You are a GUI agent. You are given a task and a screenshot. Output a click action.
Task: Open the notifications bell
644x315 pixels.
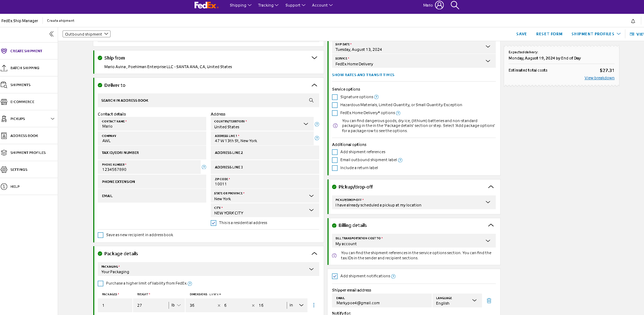pos(633,21)
